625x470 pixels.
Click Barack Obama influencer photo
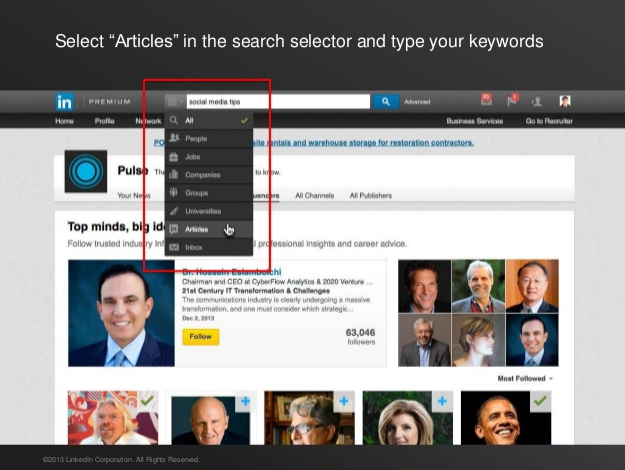pos(506,418)
